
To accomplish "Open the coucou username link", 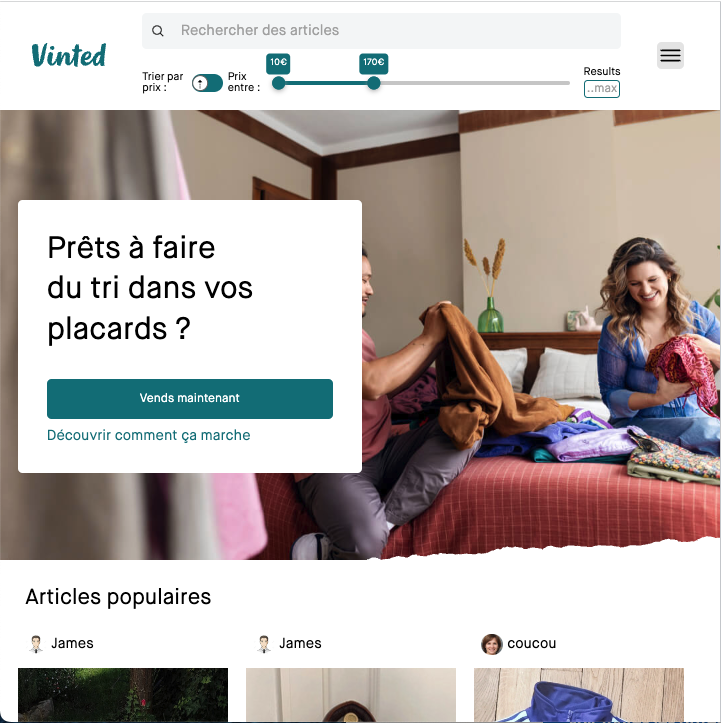I will click(x=532, y=643).
